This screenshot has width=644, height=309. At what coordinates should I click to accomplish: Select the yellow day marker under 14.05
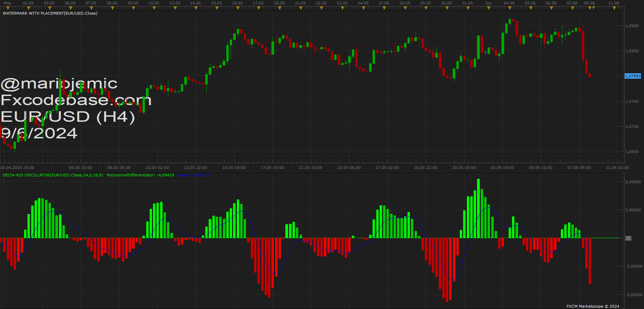point(196,8)
